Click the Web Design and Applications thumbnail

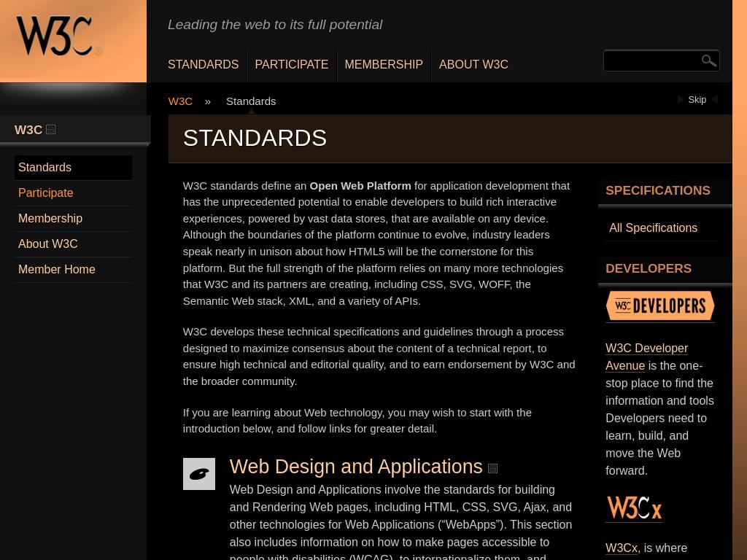[x=199, y=474]
